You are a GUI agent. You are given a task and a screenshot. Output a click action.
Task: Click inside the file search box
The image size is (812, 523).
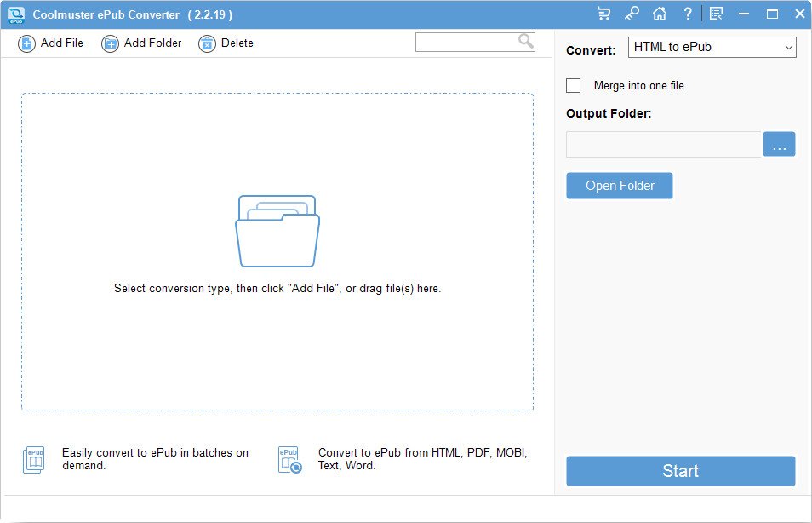pos(466,42)
